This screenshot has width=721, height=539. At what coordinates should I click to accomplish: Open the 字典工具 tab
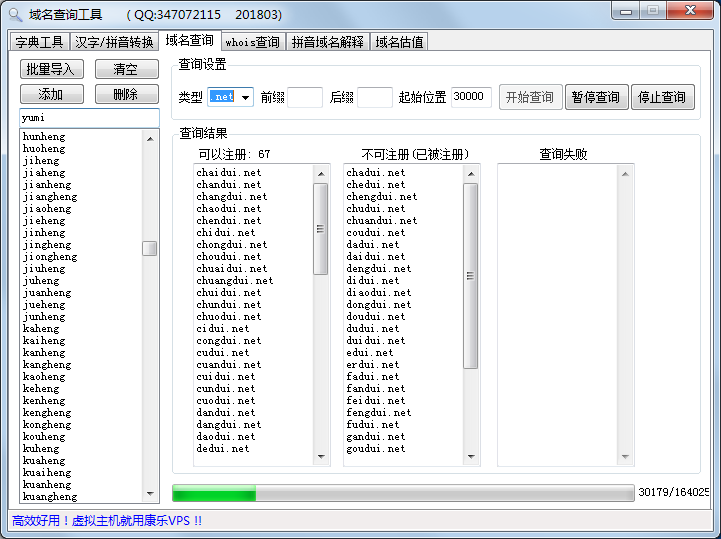tap(39, 42)
